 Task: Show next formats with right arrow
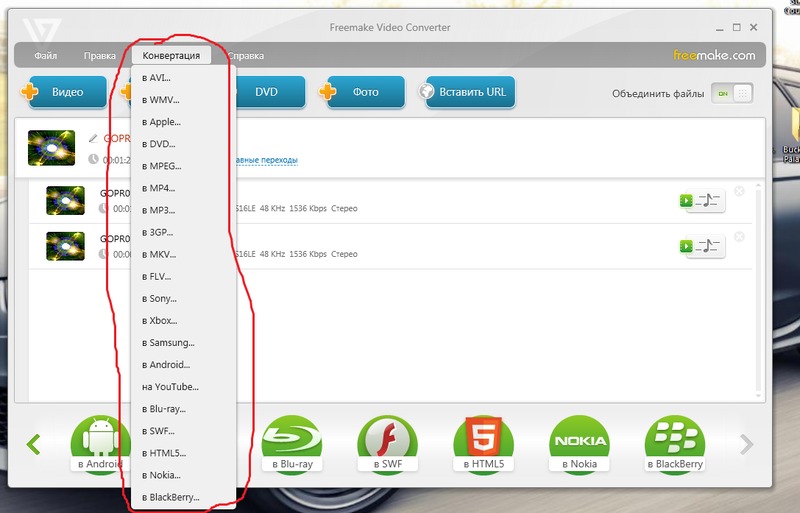(x=746, y=444)
